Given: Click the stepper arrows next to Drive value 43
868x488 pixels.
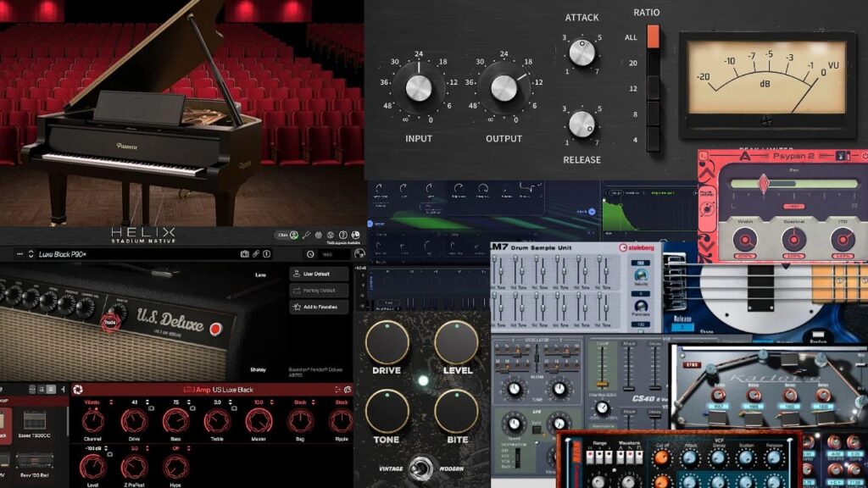Looking at the screenshot, I should point(147,402).
